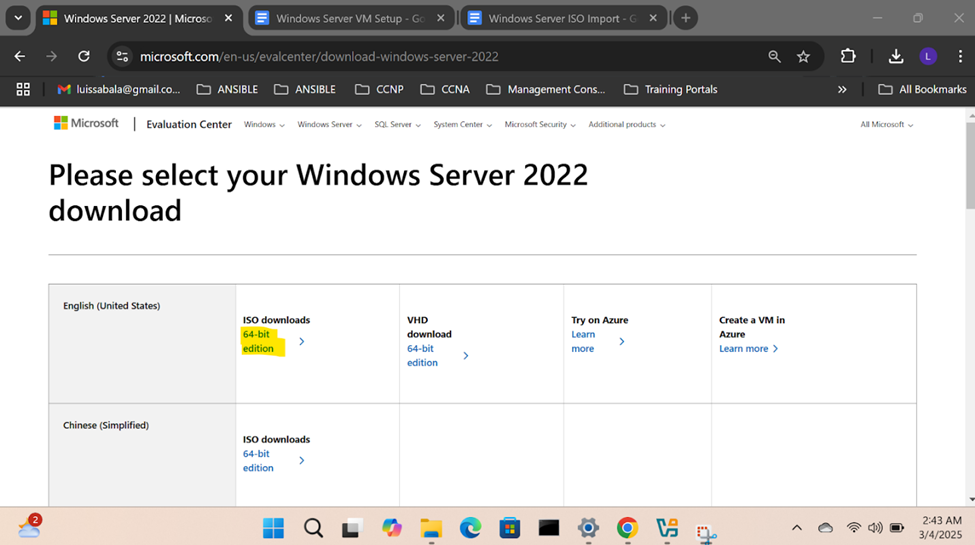
Task: Open the Wi-Fi network tray icon
Action: (854, 528)
